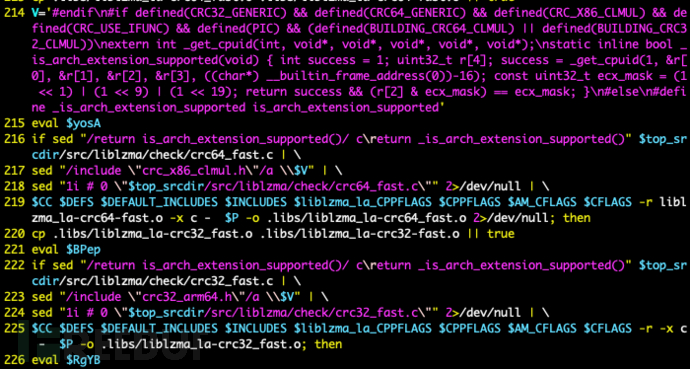This screenshot has width=690, height=369.
Task: Click '$CC' on line 219
Action: (x=42, y=202)
